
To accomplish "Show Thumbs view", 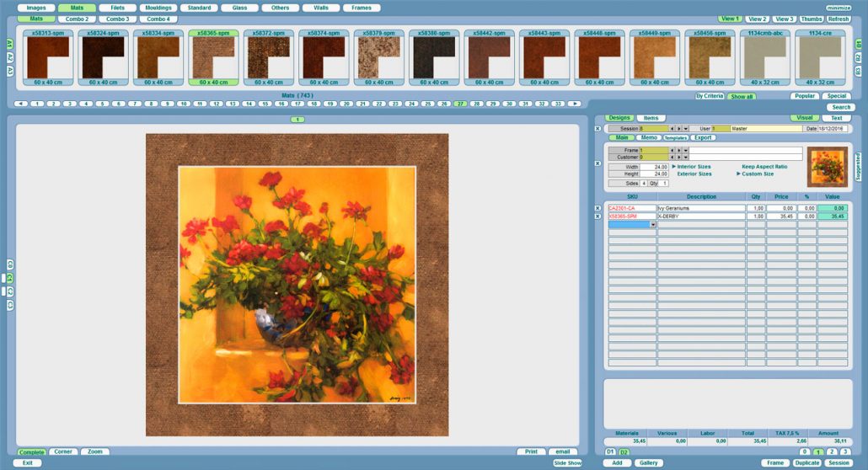I will pos(812,19).
